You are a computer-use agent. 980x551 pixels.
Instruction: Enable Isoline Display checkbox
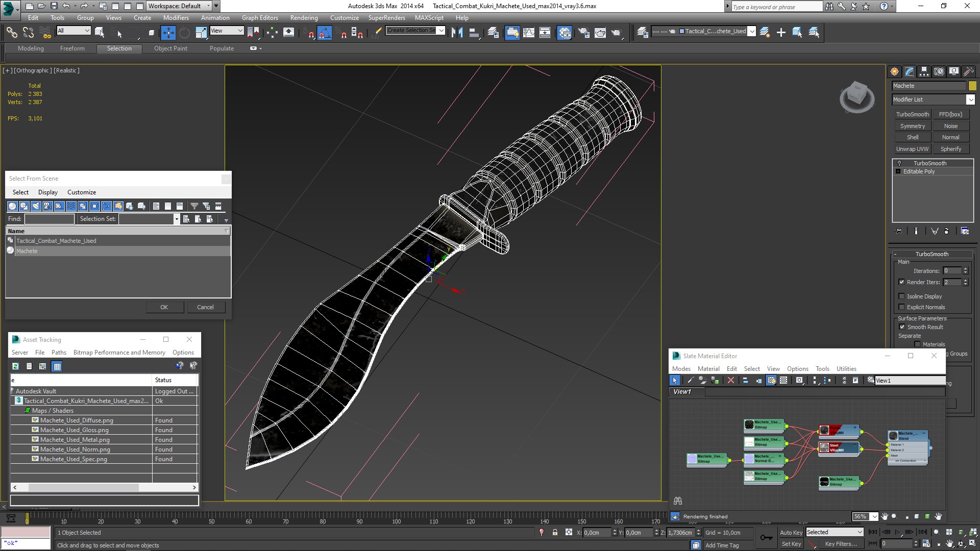tap(901, 296)
